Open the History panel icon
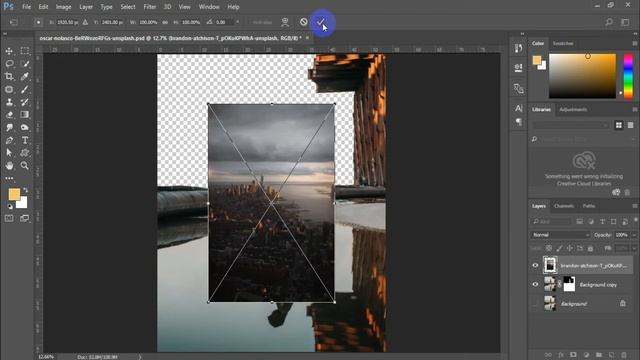The image size is (640, 360). pos(518,49)
